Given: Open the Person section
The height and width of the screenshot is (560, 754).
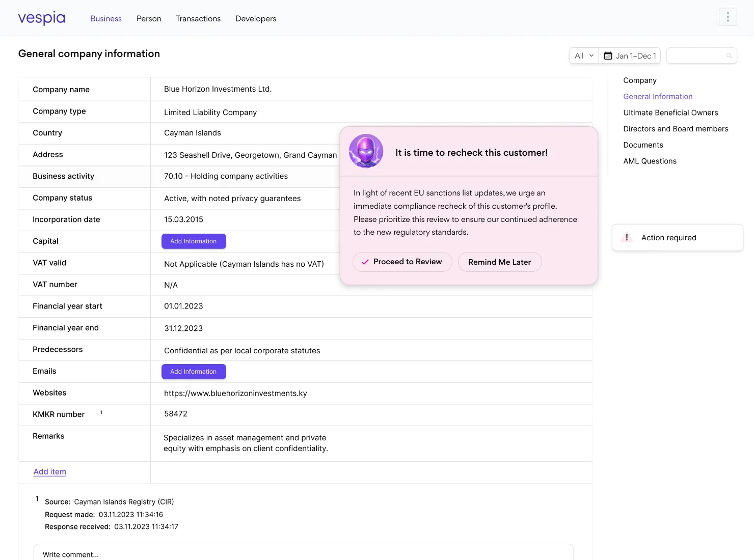Looking at the screenshot, I should click(148, 18).
